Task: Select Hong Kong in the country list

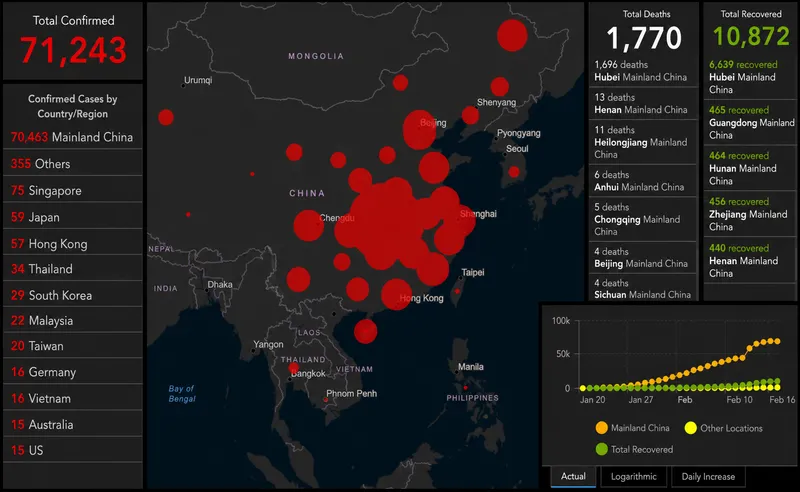Action: point(72,243)
